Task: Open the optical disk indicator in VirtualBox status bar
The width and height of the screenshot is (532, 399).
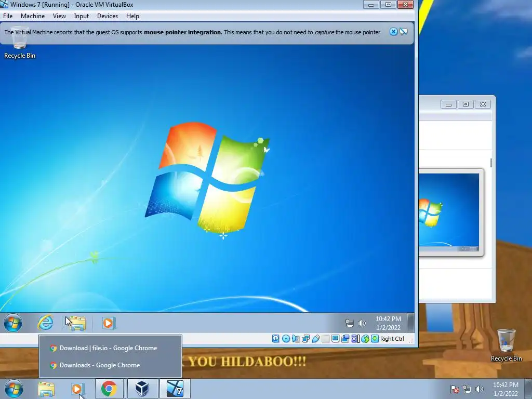Action: [x=286, y=339]
